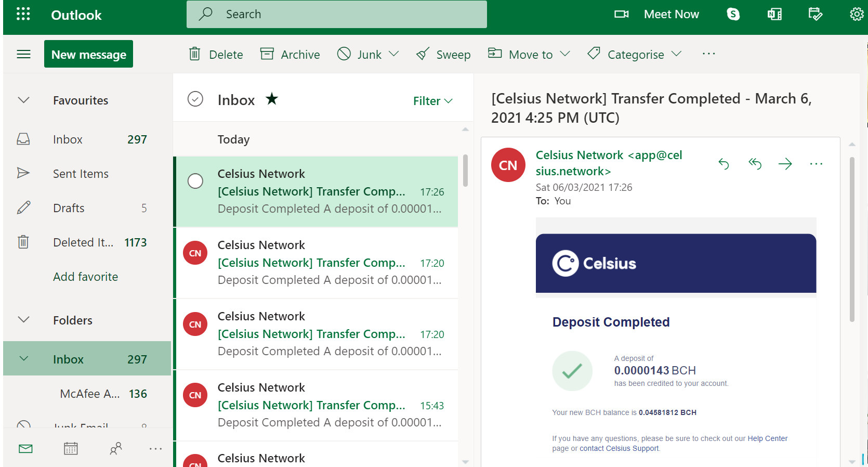Click the Skype icon in header
The image size is (868, 467).
tap(733, 14)
